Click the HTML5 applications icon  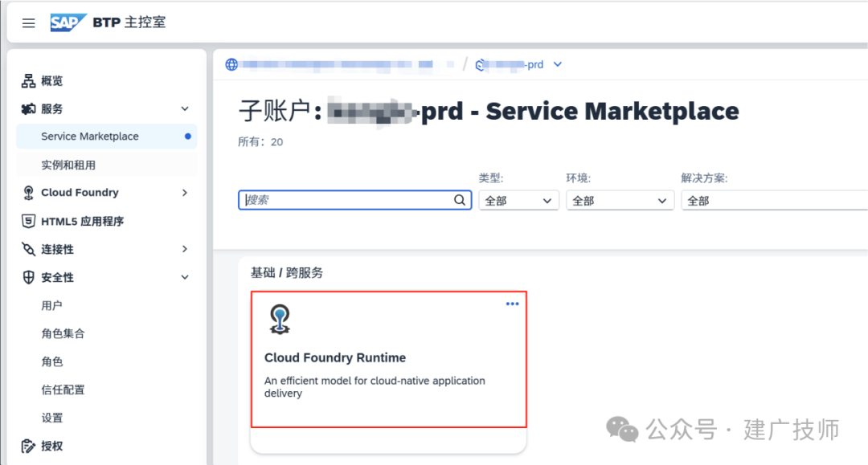(28, 221)
